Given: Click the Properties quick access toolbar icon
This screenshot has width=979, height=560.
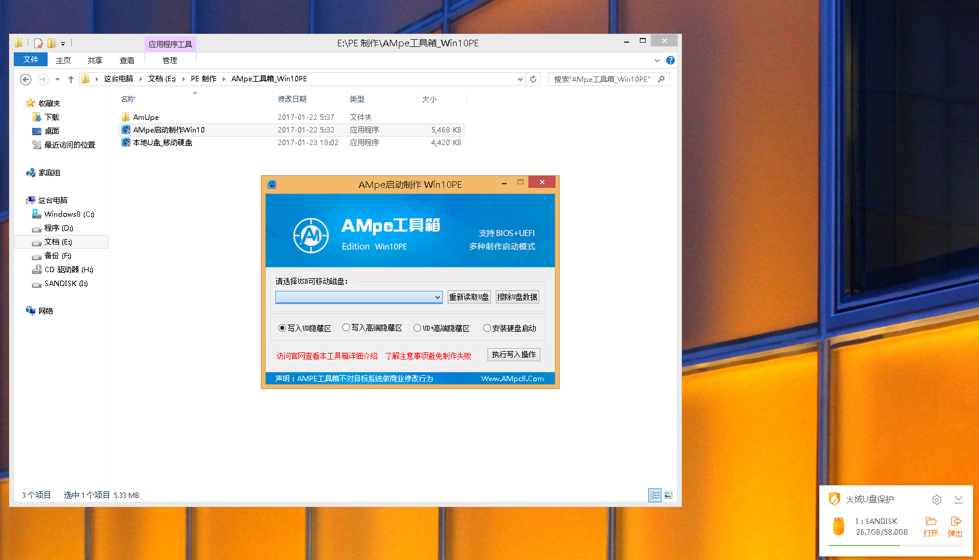Looking at the screenshot, I should pyautogui.click(x=39, y=43).
